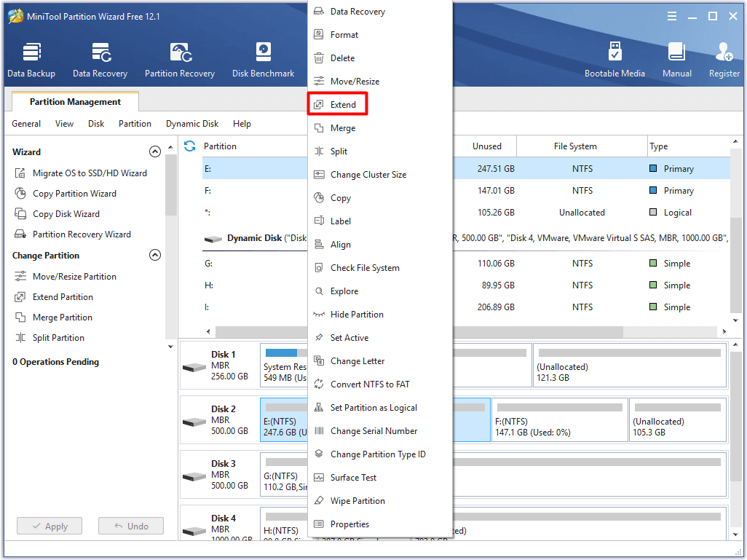Select Format from the context menu
This screenshot has height=560, width=747.
(x=380, y=35)
